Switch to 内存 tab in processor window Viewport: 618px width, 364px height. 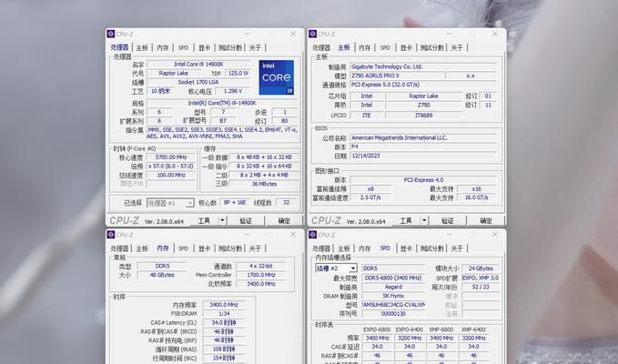click(x=163, y=47)
